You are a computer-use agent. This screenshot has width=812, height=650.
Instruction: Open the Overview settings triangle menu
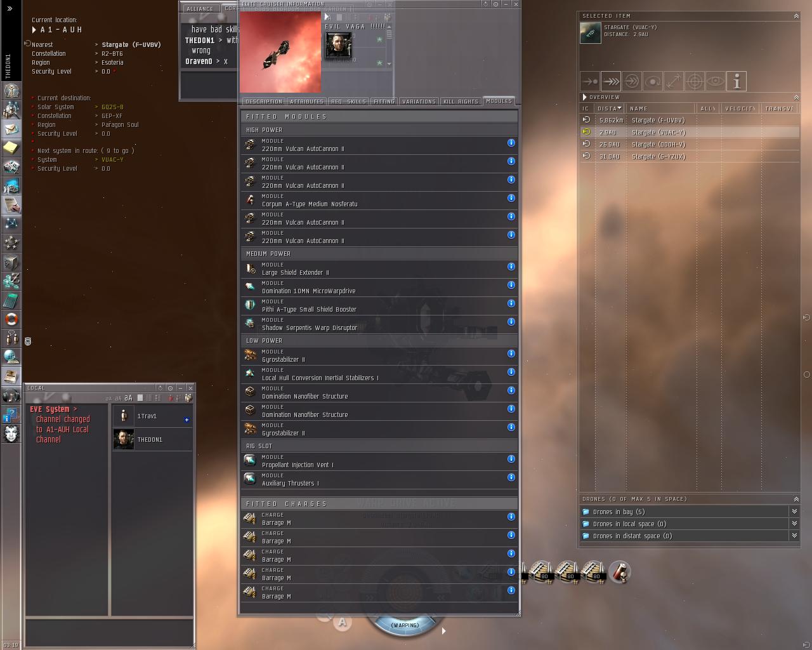pyautogui.click(x=584, y=97)
